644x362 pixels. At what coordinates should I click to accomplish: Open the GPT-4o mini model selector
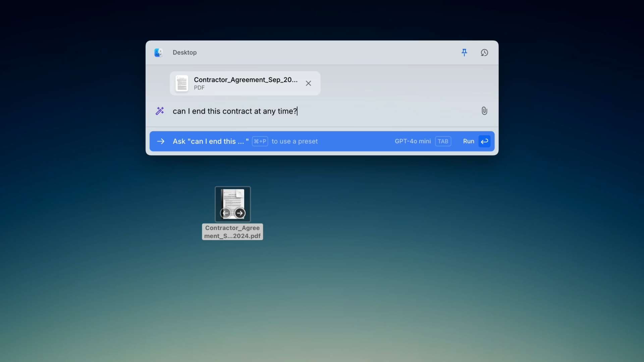coord(413,141)
